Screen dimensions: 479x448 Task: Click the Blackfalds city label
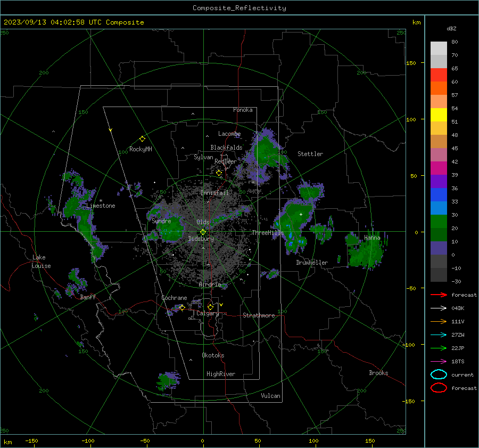(226, 148)
